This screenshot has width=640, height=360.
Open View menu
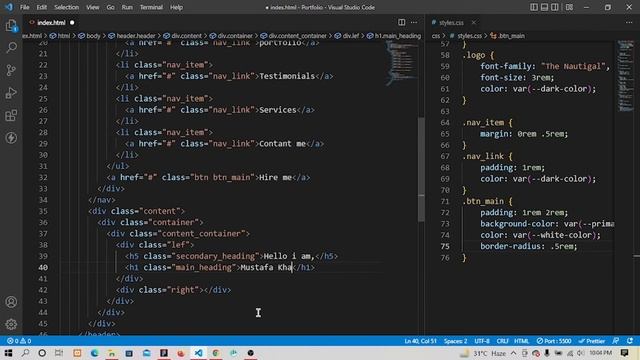92,7
